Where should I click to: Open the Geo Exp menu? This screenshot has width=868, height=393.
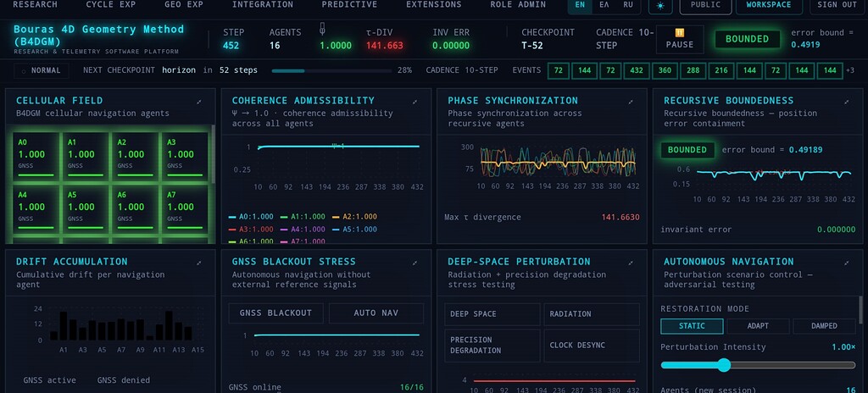[x=184, y=4]
